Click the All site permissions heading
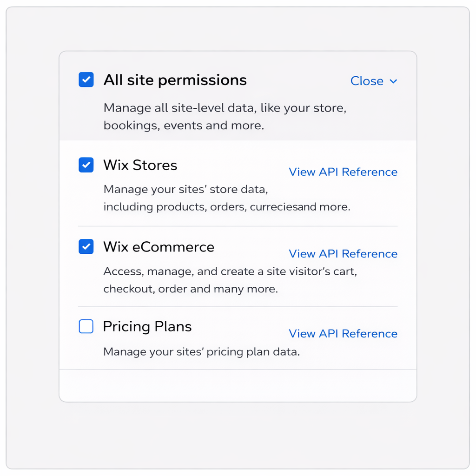This screenshot has height=476, width=476. pos(175,80)
